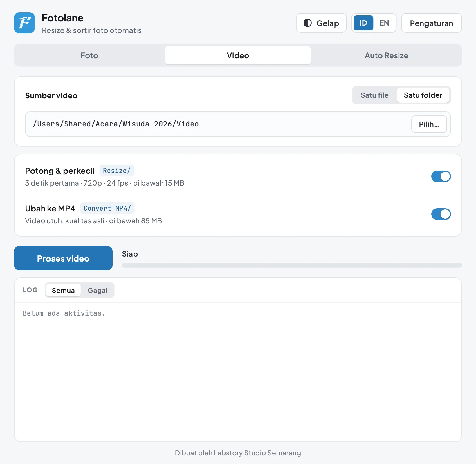Open Pengaturan settings
Viewport: 476px width, 464px height.
(x=432, y=23)
